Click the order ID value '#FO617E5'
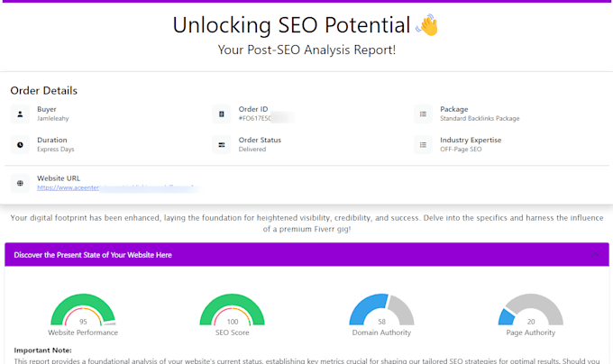 (254, 118)
